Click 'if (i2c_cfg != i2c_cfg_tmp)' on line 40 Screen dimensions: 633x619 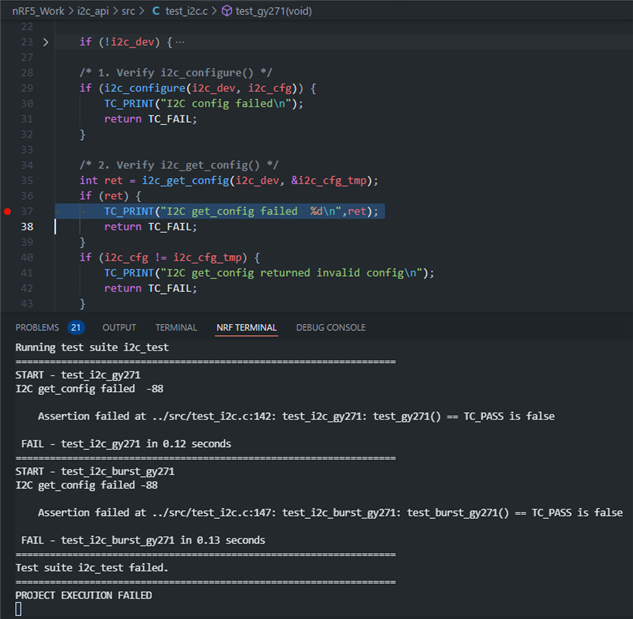(163, 258)
